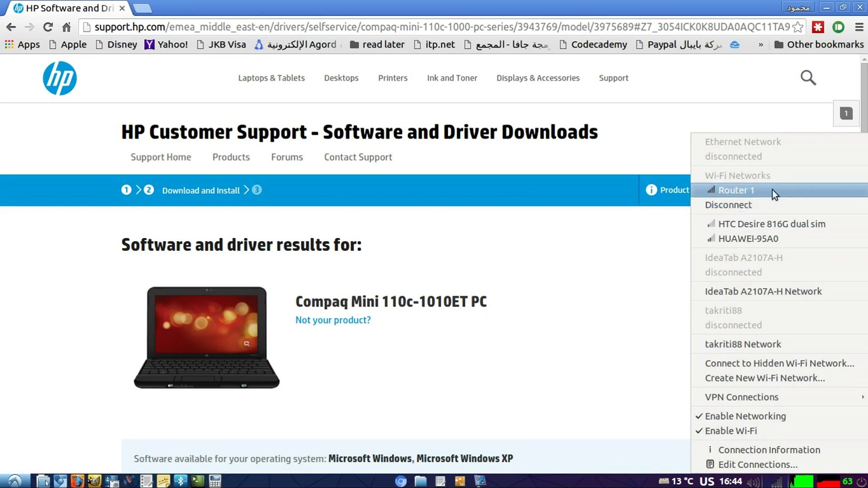Image resolution: width=868 pixels, height=488 pixels.
Task: Choose Edit Connections in the network menu
Action: (757, 465)
